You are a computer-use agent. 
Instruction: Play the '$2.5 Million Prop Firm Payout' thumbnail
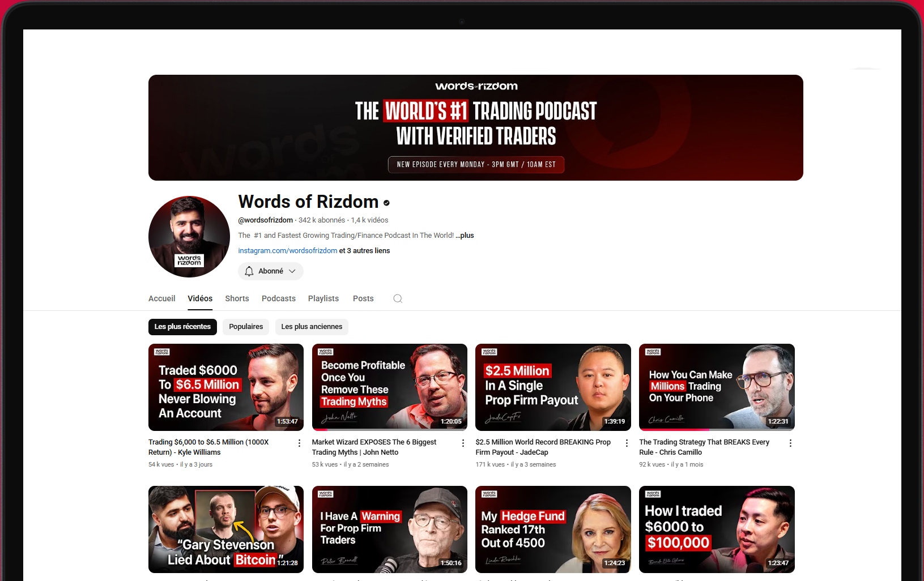[x=553, y=387]
